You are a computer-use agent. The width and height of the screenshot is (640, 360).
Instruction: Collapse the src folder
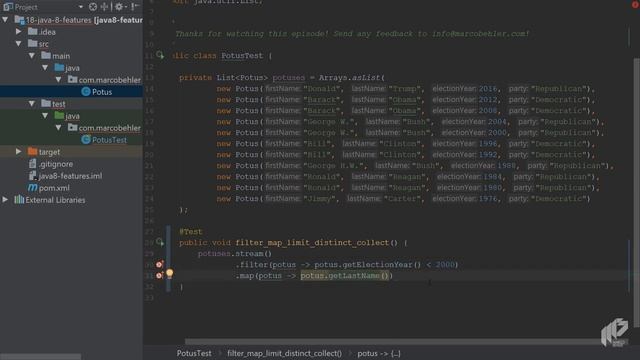19,43
